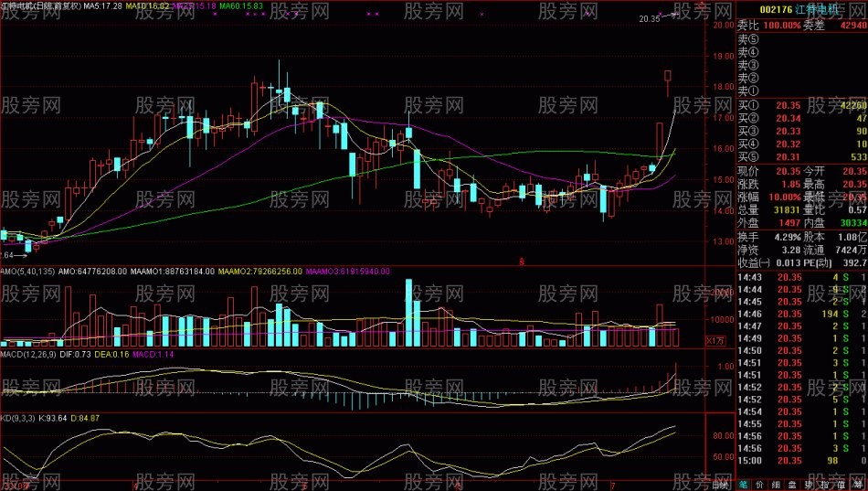Viewport: 868px width, 491px height.
Task: Click the tallest cyan volume bar
Action: coord(408,313)
